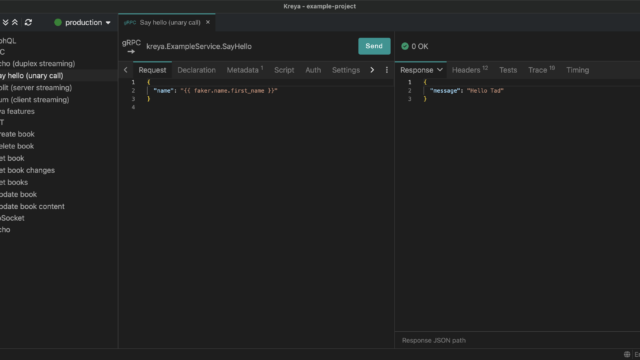Click the green production environment indicator dot

click(58, 22)
